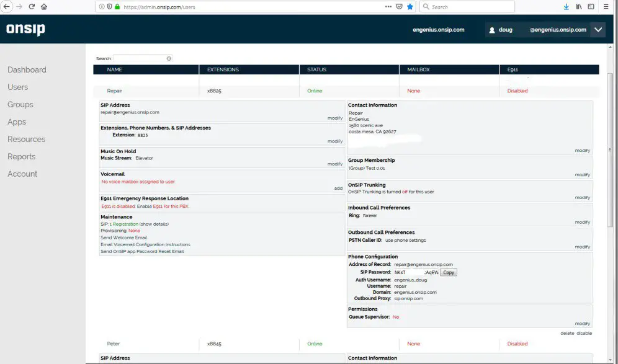
Task: Open the library icon in toolbar
Action: (578, 7)
